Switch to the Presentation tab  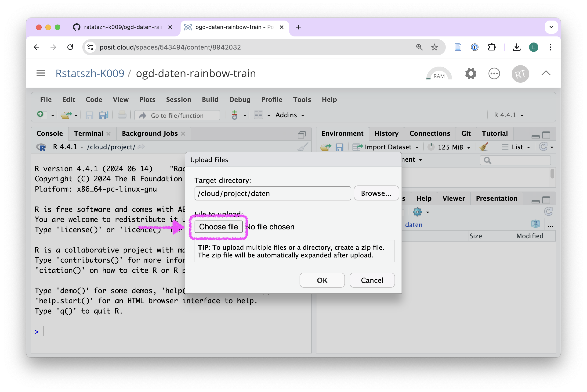click(x=496, y=199)
